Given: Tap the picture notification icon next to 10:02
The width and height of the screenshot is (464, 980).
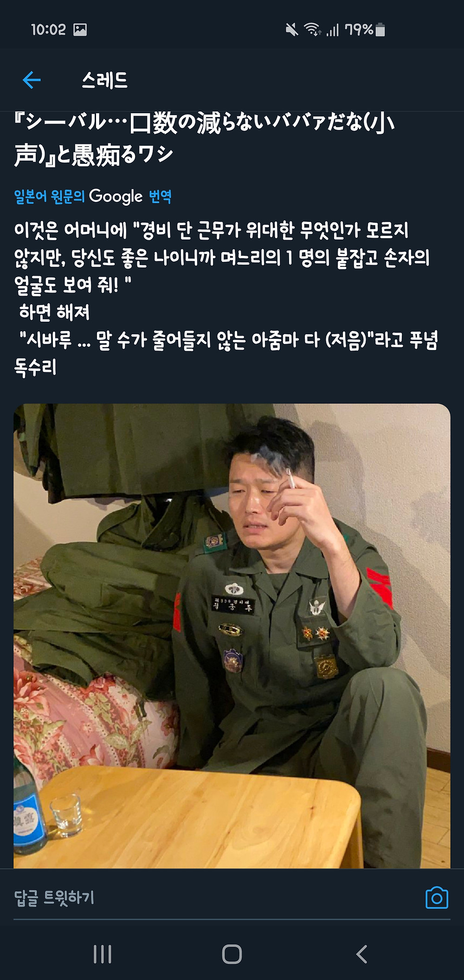Looking at the screenshot, I should 80,30.
